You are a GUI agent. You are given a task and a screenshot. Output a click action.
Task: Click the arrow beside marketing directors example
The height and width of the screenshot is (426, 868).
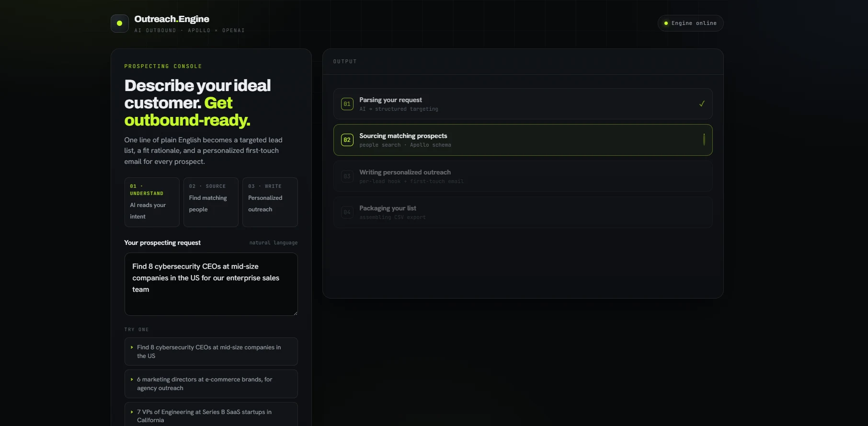tap(132, 380)
